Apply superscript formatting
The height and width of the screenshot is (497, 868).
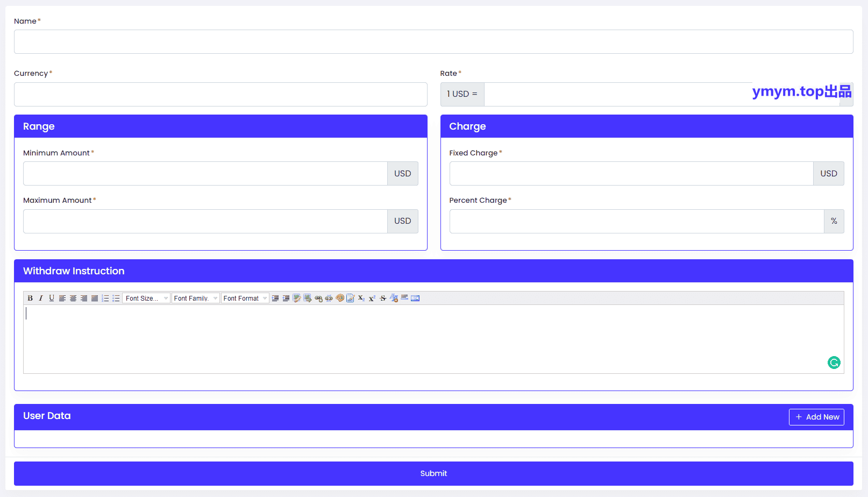[x=372, y=298]
